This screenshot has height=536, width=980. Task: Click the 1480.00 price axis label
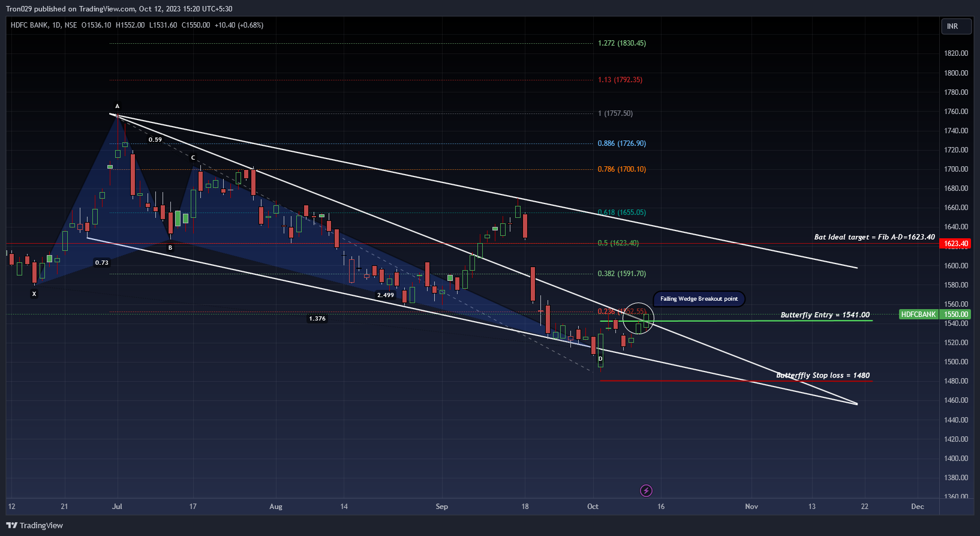coord(956,381)
